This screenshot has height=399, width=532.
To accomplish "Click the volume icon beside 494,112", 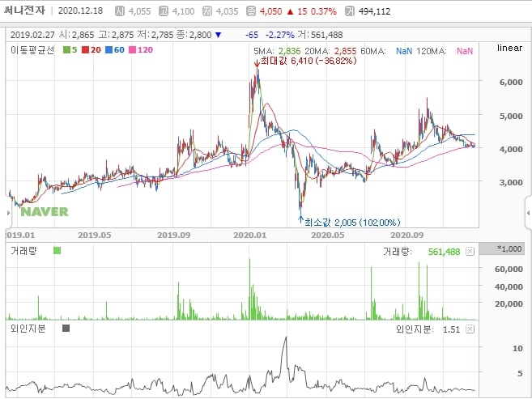I will click(350, 11).
